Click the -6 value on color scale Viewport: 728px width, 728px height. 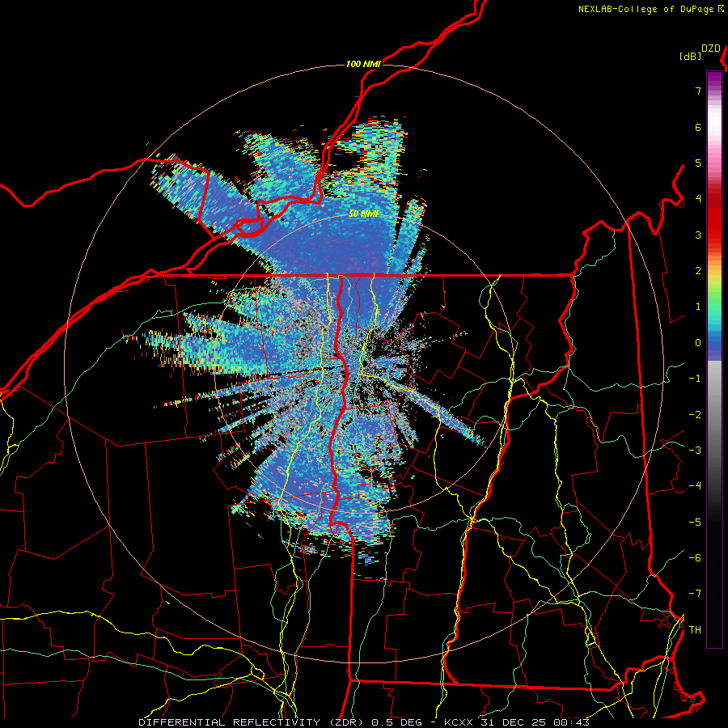pyautogui.click(x=695, y=557)
